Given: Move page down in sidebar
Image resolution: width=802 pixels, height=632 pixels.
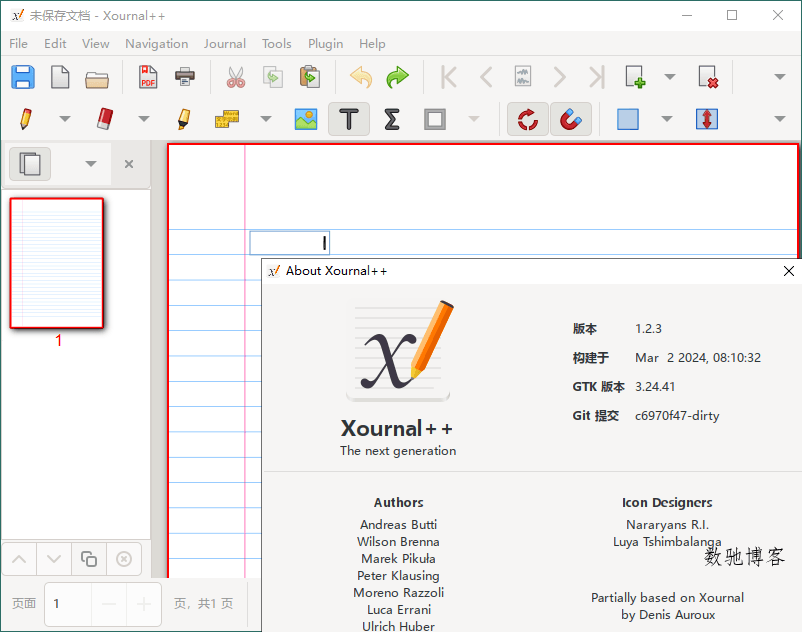Looking at the screenshot, I should (54, 559).
